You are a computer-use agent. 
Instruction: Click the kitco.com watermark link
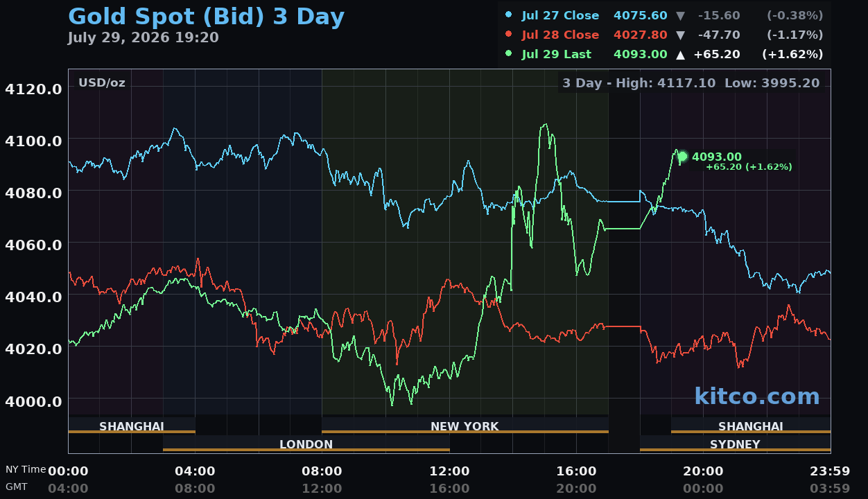757,396
